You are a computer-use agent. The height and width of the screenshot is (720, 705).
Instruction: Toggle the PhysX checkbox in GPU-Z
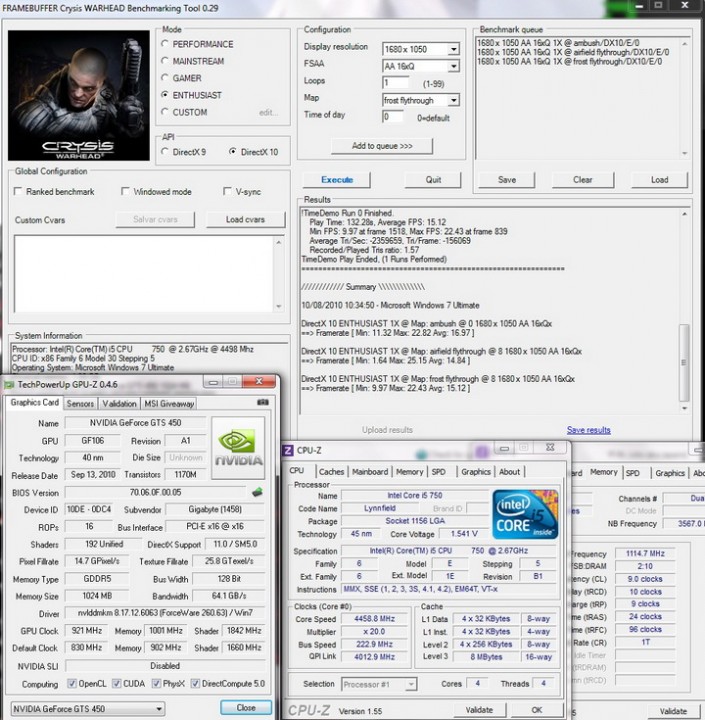(x=156, y=684)
